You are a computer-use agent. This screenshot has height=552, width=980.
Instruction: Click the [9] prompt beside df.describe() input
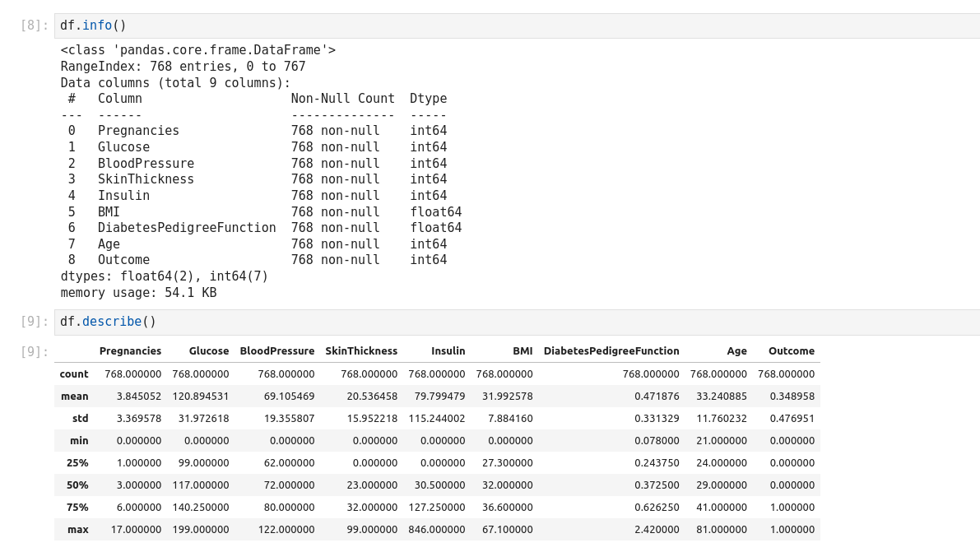[x=35, y=322]
